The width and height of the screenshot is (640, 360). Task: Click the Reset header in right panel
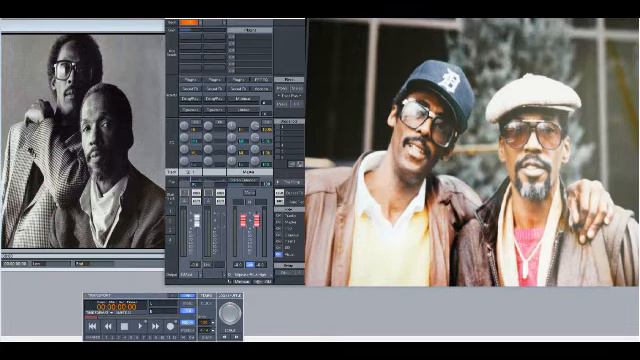[288, 80]
